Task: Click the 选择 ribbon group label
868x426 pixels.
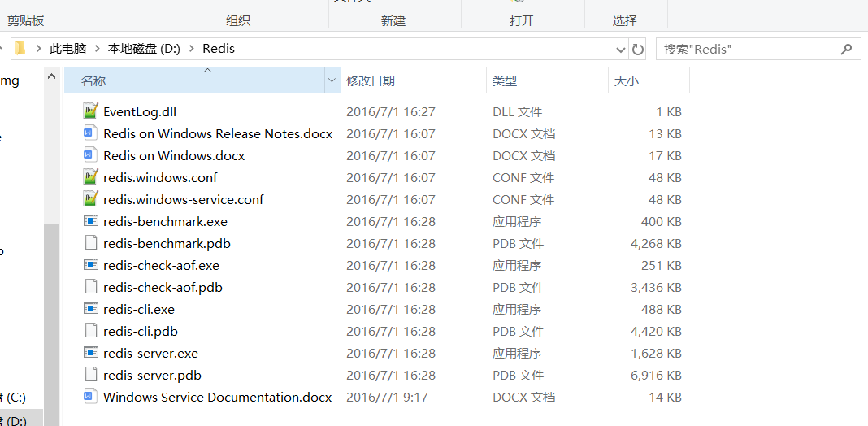Action: point(625,21)
